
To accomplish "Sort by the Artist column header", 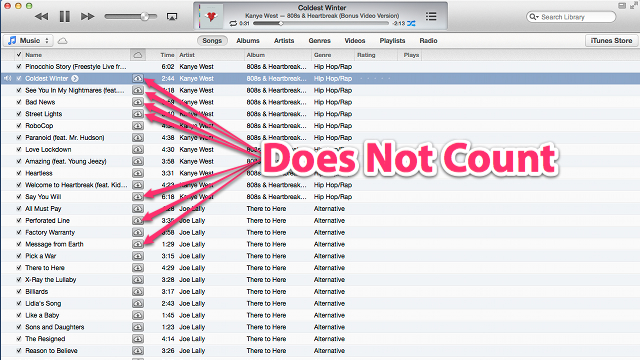I will pyautogui.click(x=211, y=55).
